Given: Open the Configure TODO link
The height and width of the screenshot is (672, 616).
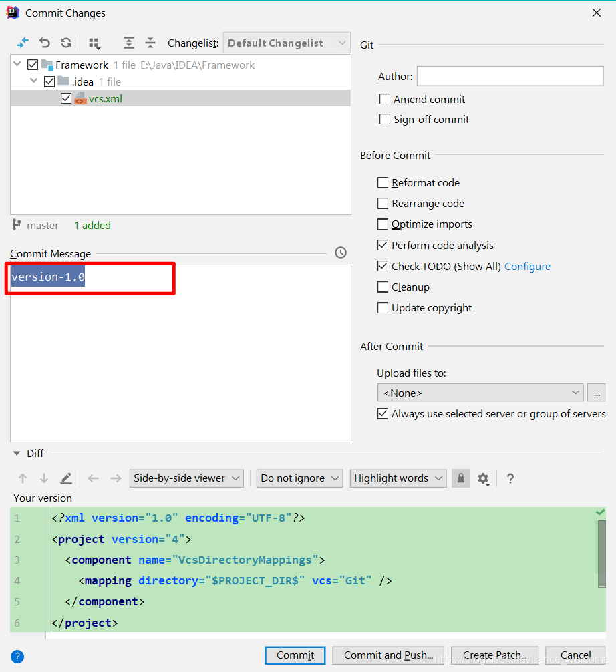Looking at the screenshot, I should (x=527, y=266).
